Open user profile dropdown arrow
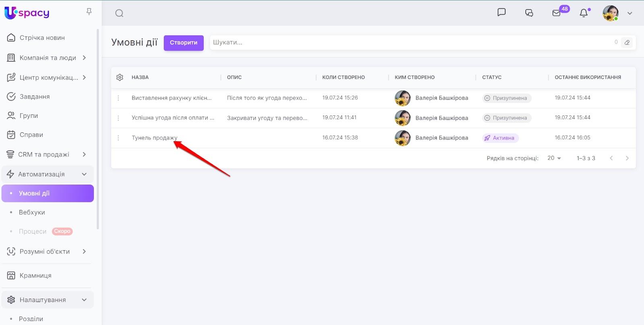The height and width of the screenshot is (325, 644). click(x=630, y=13)
